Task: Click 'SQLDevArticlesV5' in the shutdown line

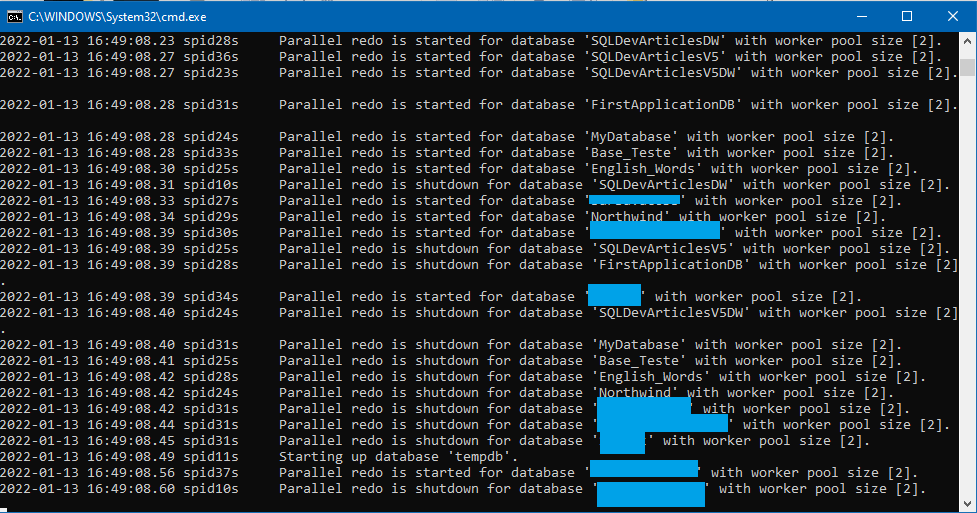Action: pos(664,249)
